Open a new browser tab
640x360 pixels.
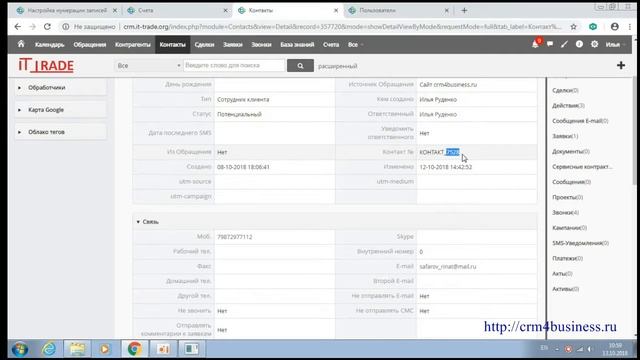click(464, 10)
